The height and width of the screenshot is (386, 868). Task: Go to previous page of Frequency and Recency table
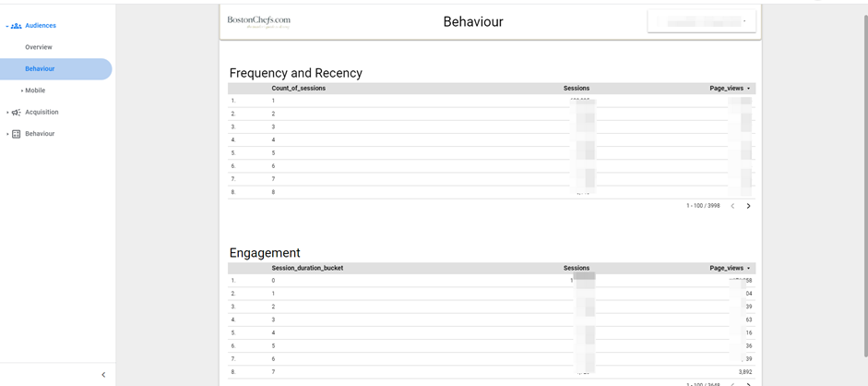(732, 206)
